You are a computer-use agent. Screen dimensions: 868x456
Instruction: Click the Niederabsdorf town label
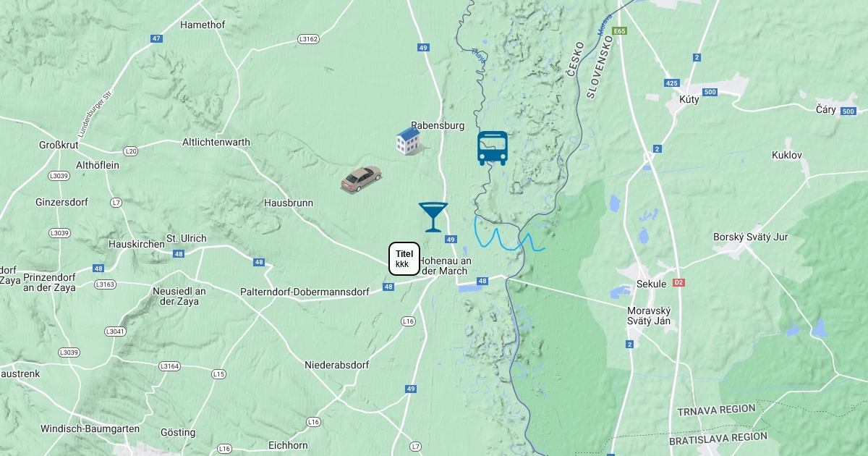(337, 365)
